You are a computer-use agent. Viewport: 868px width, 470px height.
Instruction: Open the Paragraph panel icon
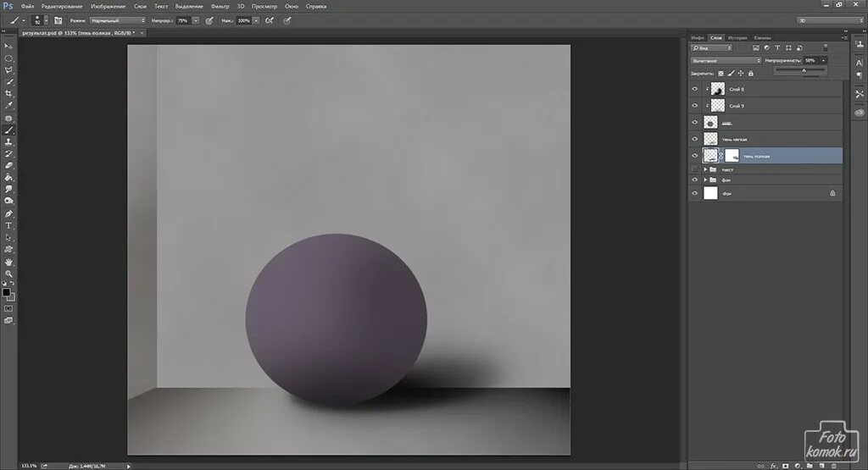(x=860, y=75)
